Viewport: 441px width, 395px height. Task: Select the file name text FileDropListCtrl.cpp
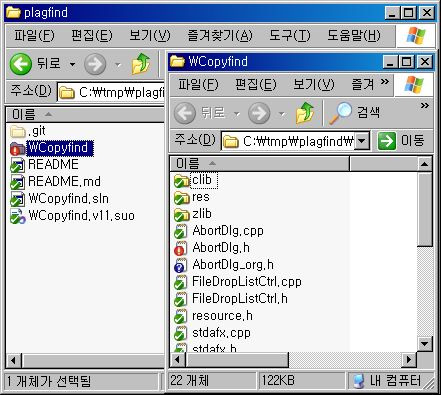(247, 282)
